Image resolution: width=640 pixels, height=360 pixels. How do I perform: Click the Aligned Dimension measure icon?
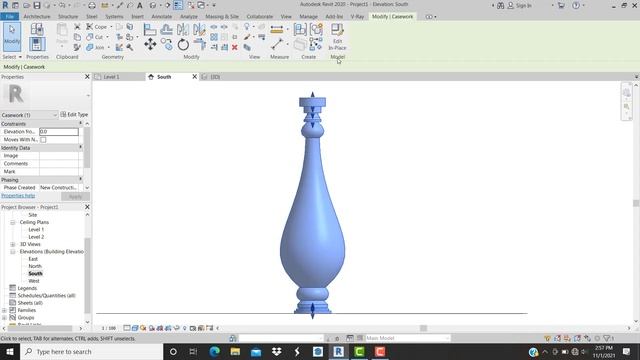276,29
